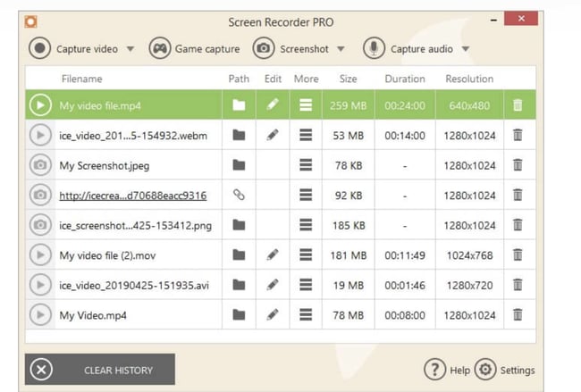
Task: Edit My video file (2).mov with pencil icon
Action: [273, 255]
